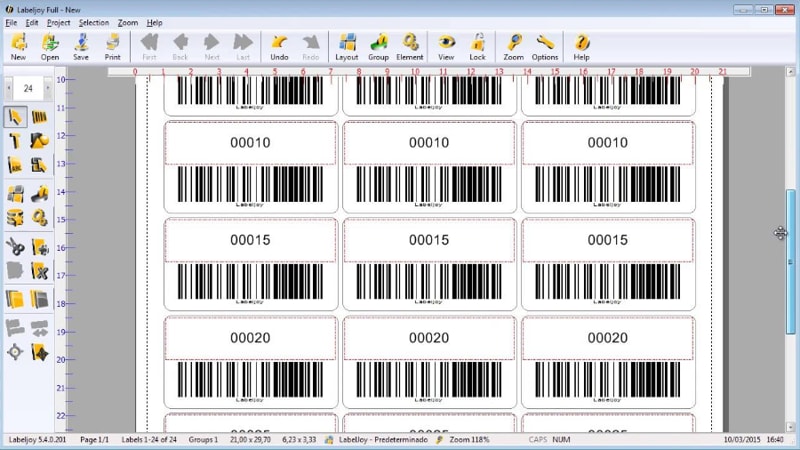Click the Open toolbar icon

pos(50,47)
